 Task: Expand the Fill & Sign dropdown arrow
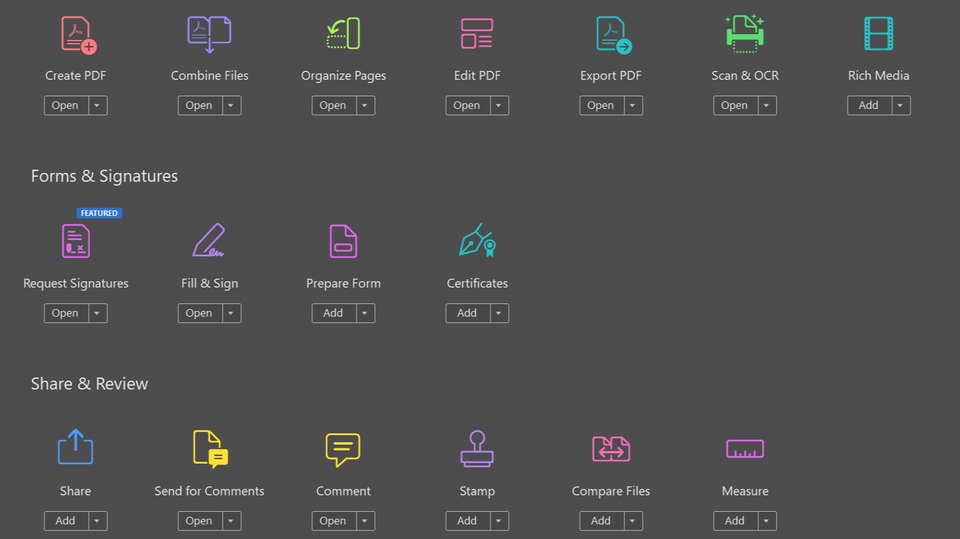pyautogui.click(x=231, y=313)
